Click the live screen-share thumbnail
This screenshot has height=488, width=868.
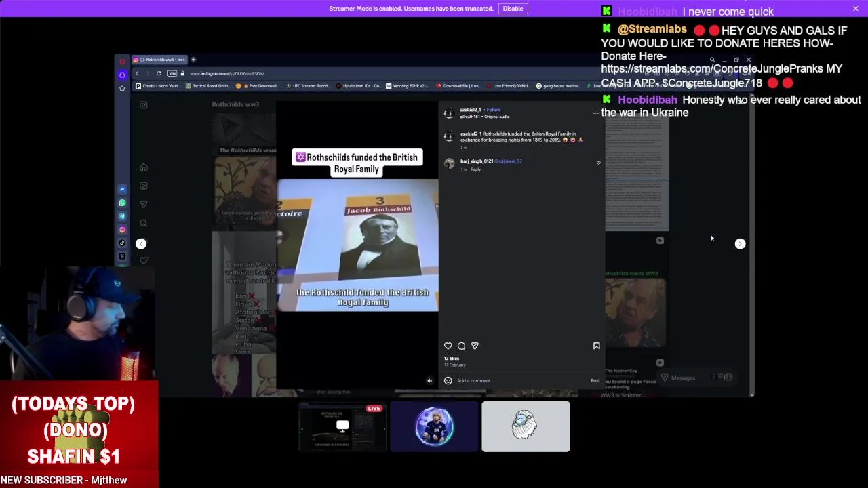point(342,427)
